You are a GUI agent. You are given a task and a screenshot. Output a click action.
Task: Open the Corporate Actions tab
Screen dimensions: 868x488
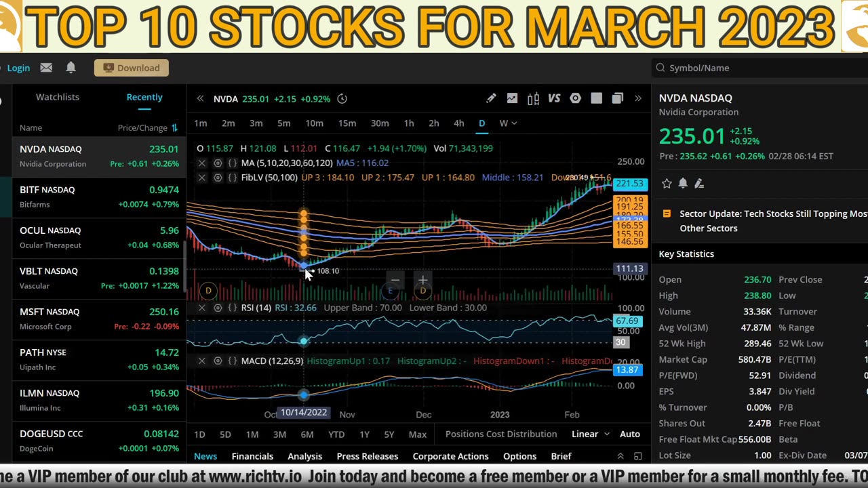(x=450, y=457)
